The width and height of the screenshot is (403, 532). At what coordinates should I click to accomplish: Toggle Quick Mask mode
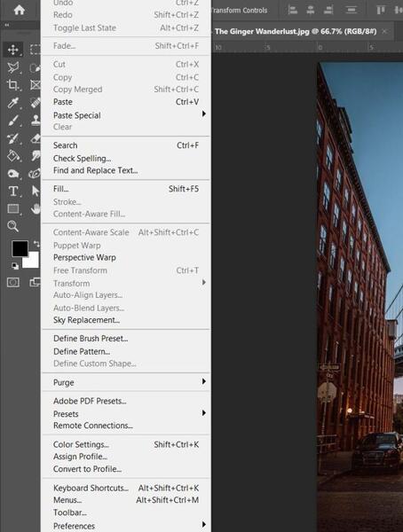[13, 282]
